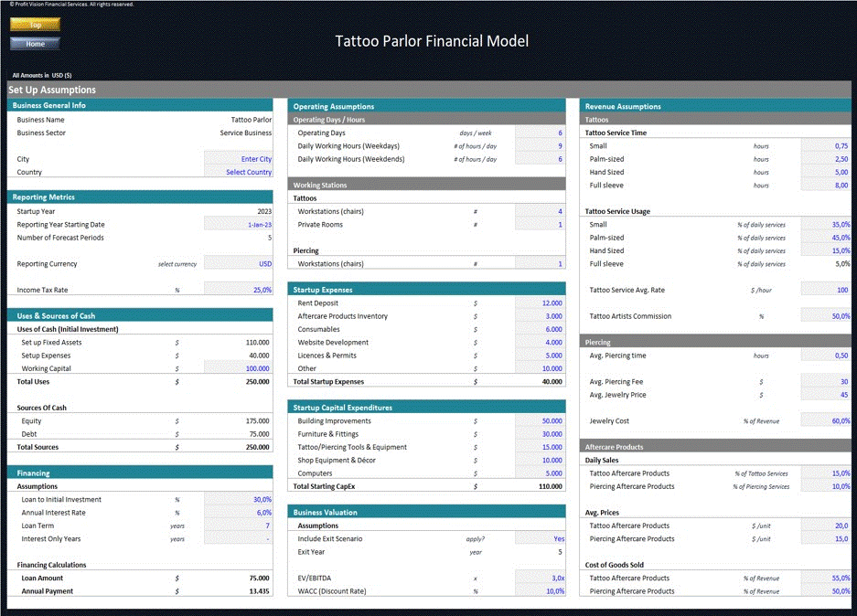Click the Tattoo Service Avg. Rate cell
Image resolution: width=857 pixels, height=616 pixels.
point(826,289)
